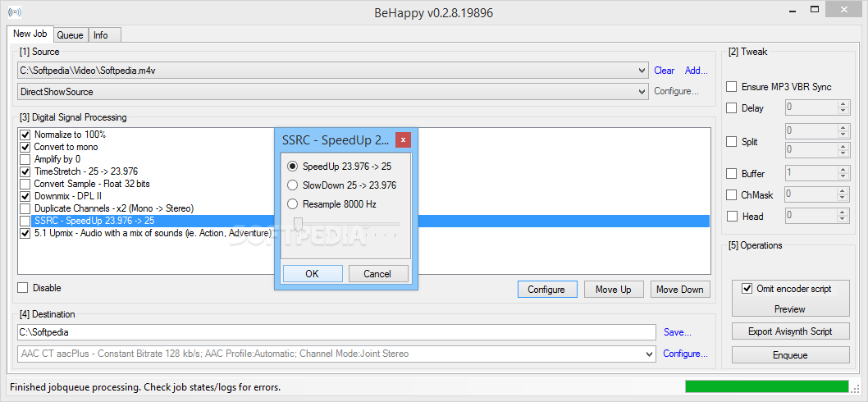This screenshot has width=868, height=402.
Task: Expand the AAC encoder destination dropdown
Action: pos(649,354)
